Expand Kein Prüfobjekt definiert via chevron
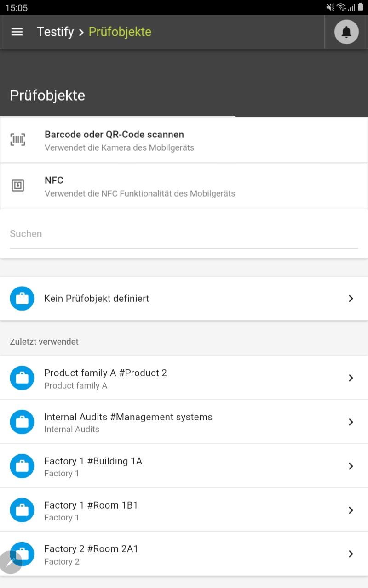368x588 pixels. point(351,299)
